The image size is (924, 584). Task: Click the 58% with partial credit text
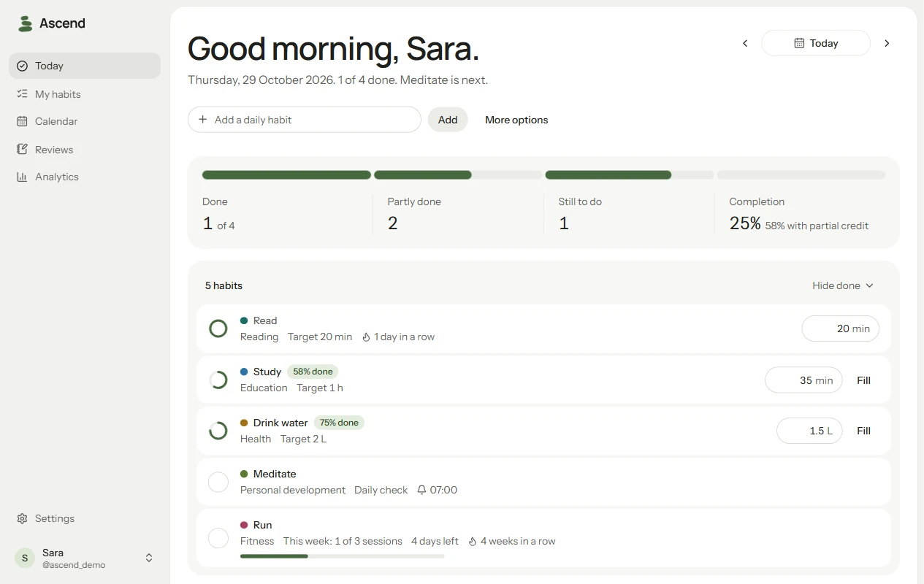click(x=817, y=226)
